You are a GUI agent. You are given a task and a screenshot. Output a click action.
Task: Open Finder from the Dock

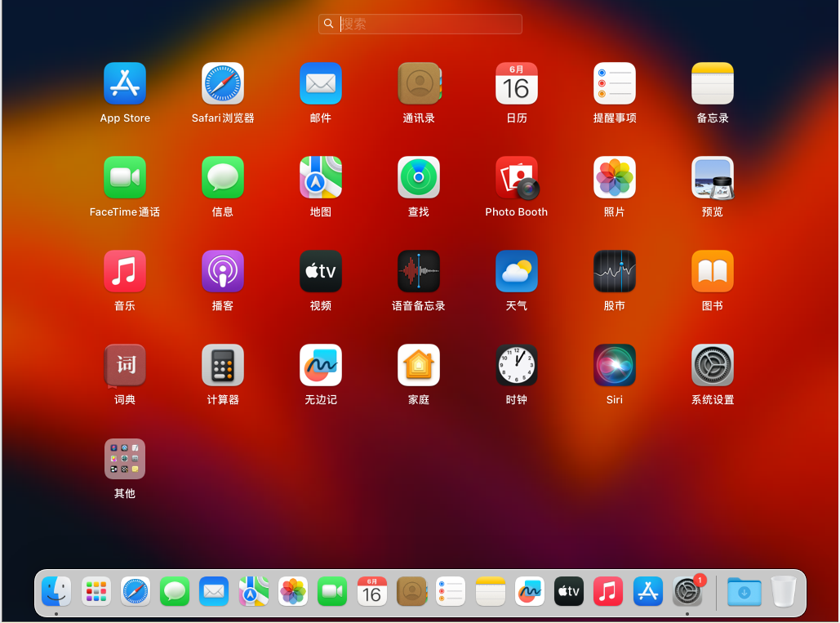pos(56,591)
